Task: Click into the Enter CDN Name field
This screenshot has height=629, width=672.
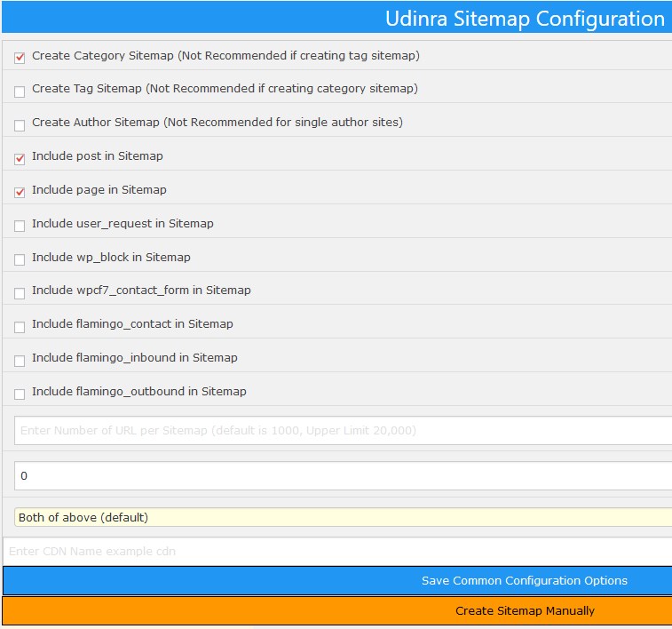Action: (x=337, y=551)
